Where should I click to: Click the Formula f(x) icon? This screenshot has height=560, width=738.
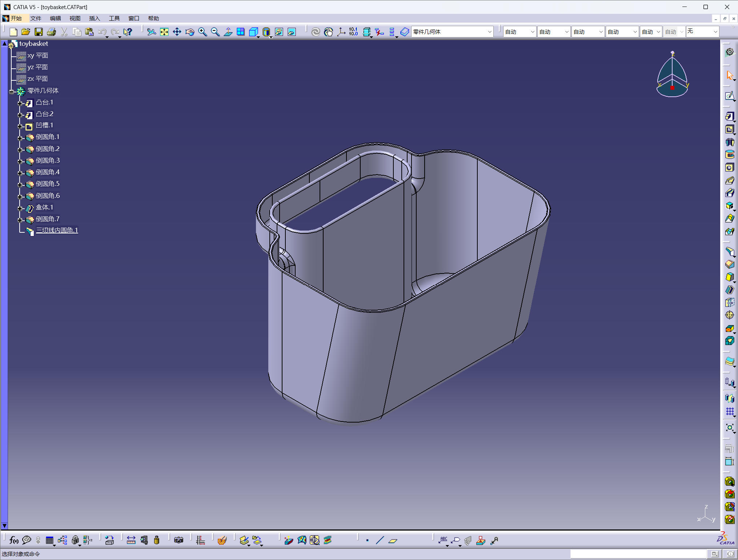click(x=14, y=540)
